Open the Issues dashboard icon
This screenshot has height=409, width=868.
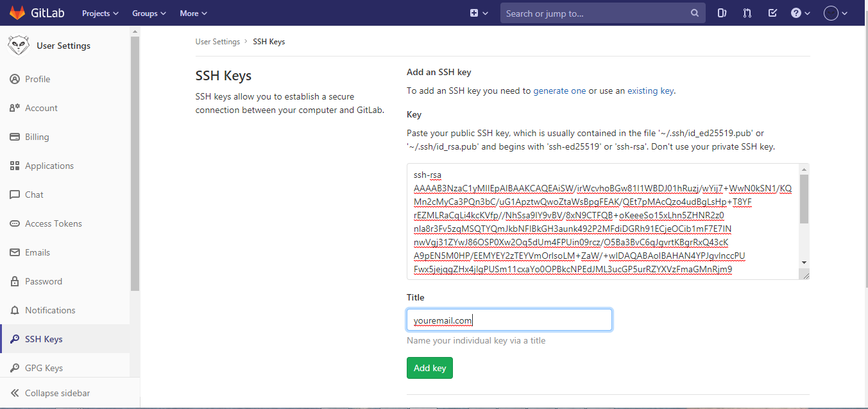(722, 13)
